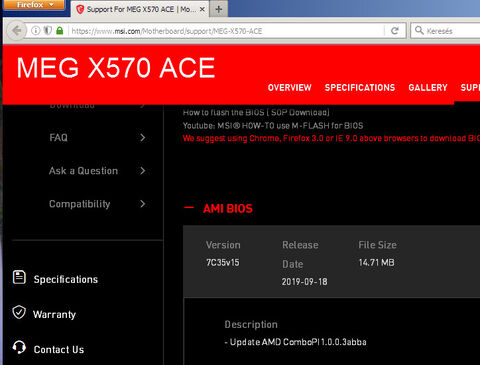Expand the FAQ chevron arrow
The height and width of the screenshot is (365, 480).
point(143,137)
